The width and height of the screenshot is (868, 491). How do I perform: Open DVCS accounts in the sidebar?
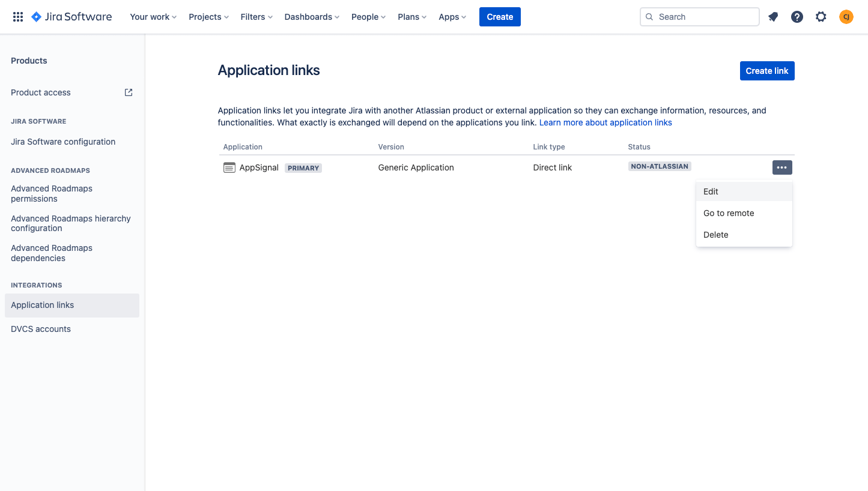click(41, 329)
